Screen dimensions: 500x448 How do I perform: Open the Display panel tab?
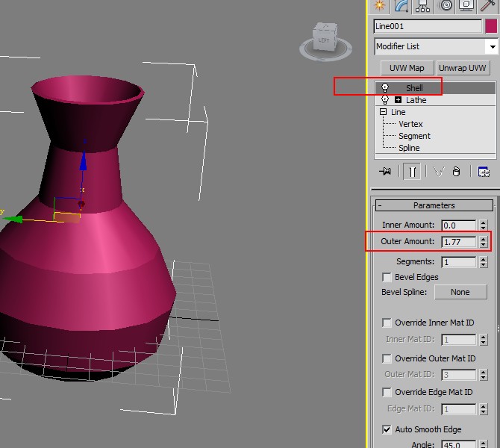coord(466,6)
